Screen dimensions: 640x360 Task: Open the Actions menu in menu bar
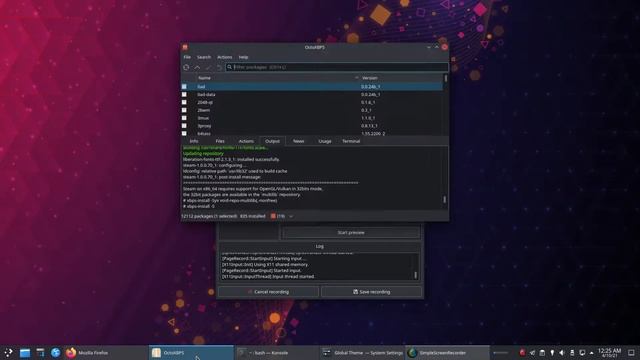[x=224, y=57]
